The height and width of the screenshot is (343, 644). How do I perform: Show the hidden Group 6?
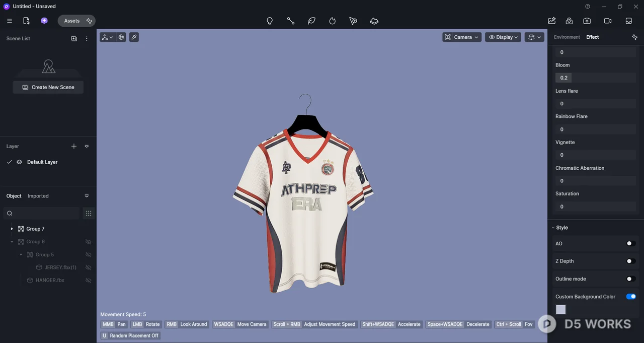[89, 242]
